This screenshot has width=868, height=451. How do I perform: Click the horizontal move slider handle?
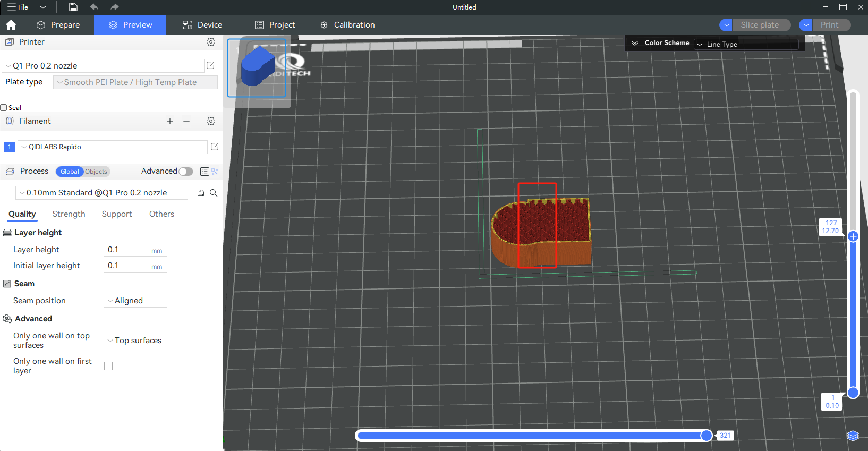706,436
